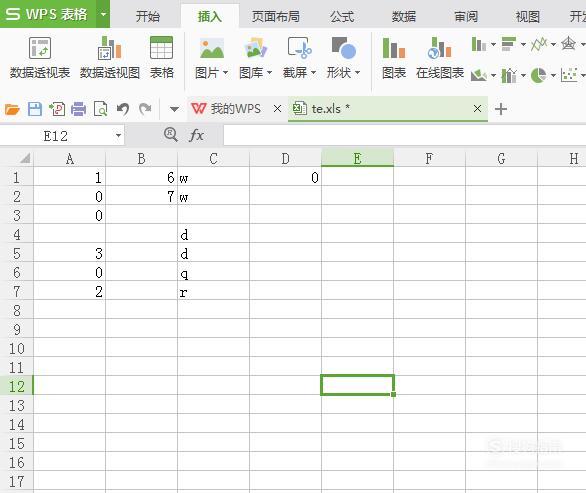
Task: Click cell B2 containing 7
Action: [x=141, y=196]
